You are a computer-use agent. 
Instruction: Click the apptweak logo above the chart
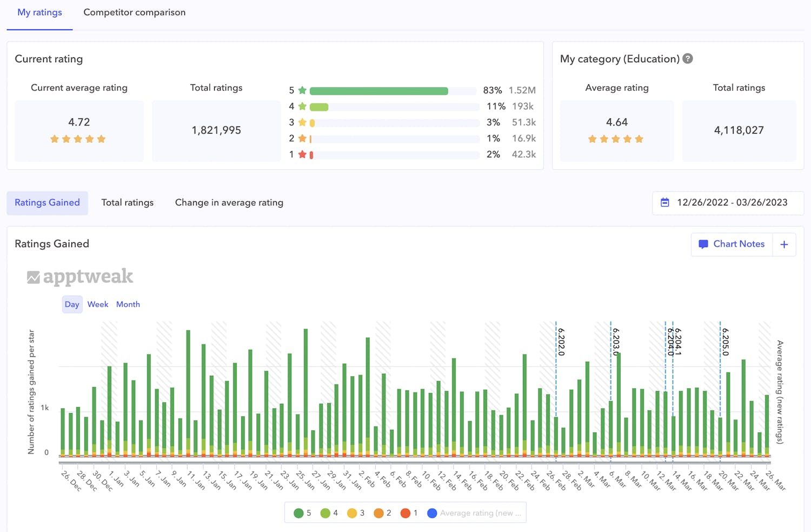(x=79, y=276)
